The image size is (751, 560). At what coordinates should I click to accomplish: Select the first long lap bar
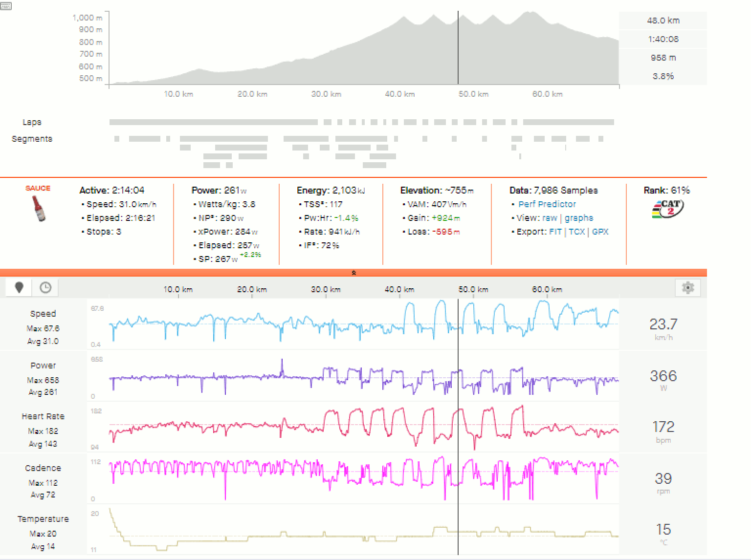coord(213,122)
